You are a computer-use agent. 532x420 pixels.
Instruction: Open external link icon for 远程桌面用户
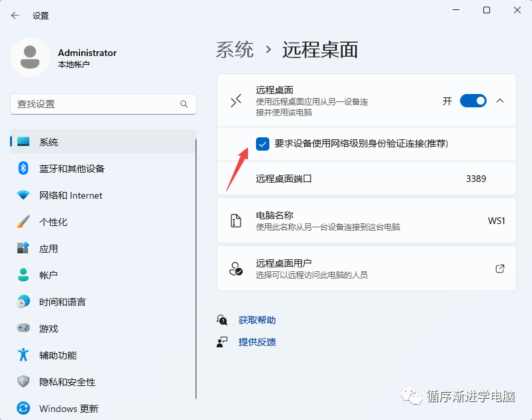500,269
